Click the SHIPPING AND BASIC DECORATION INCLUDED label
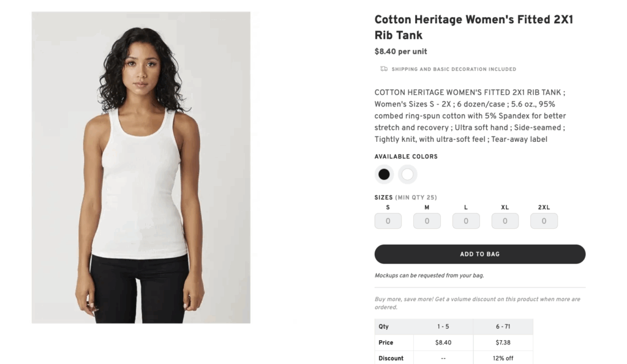 click(x=454, y=69)
